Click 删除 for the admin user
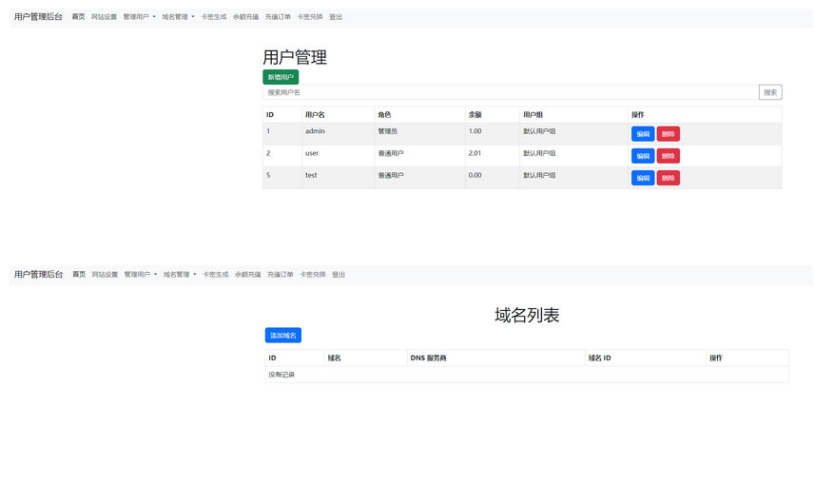Image resolution: width=814 pixels, height=504 pixels. 669,134
